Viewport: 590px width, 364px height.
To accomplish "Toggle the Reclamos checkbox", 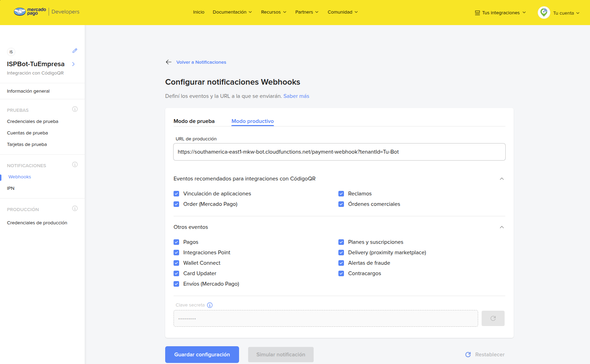I will (x=341, y=194).
